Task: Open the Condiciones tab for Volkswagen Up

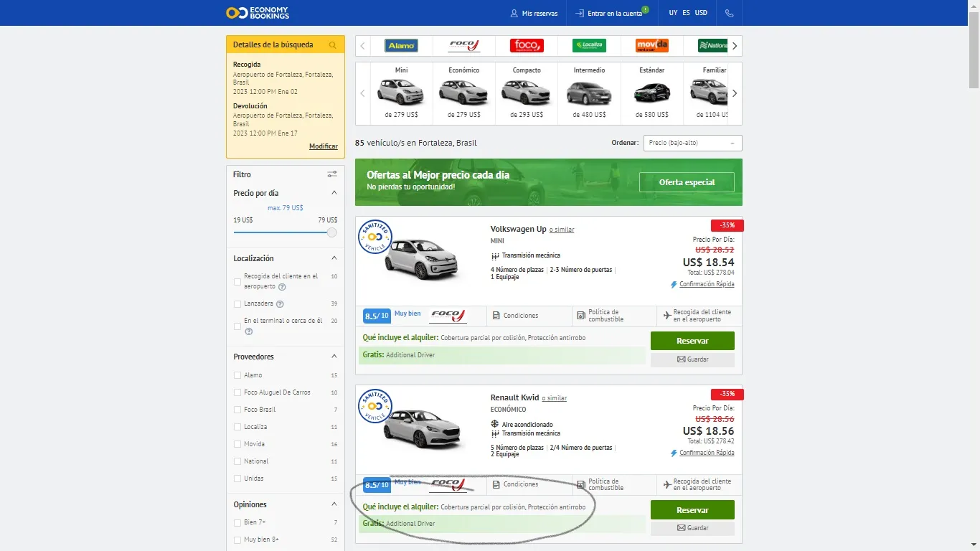Action: [515, 316]
